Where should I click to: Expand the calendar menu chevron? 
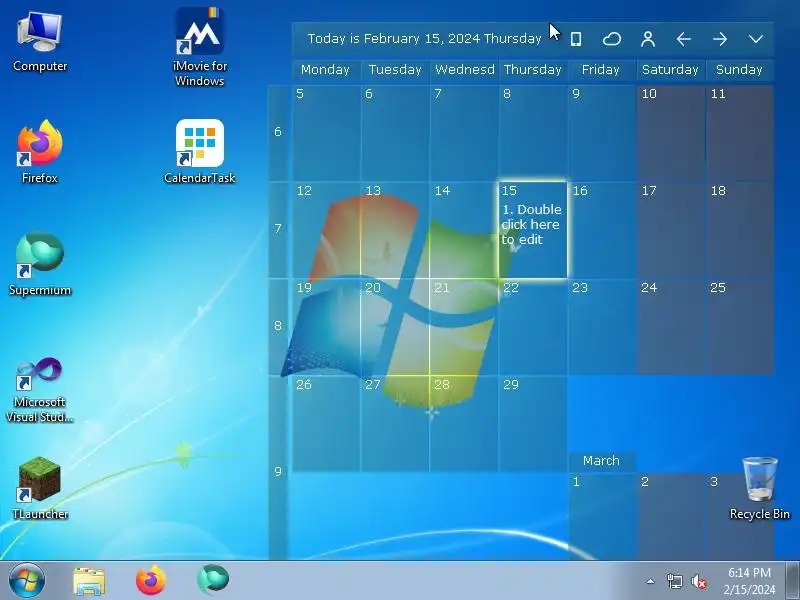[756, 39]
